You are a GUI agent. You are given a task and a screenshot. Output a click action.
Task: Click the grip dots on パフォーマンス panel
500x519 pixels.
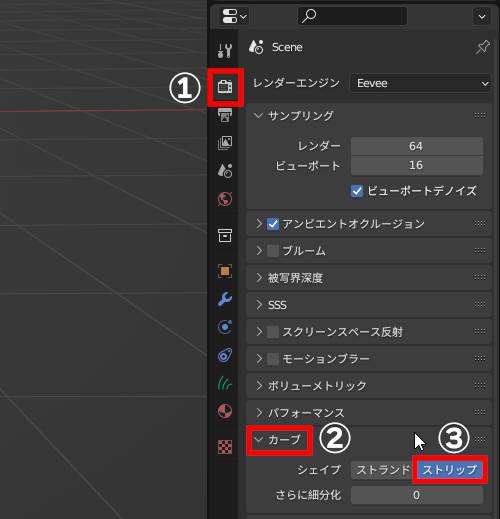(480, 412)
